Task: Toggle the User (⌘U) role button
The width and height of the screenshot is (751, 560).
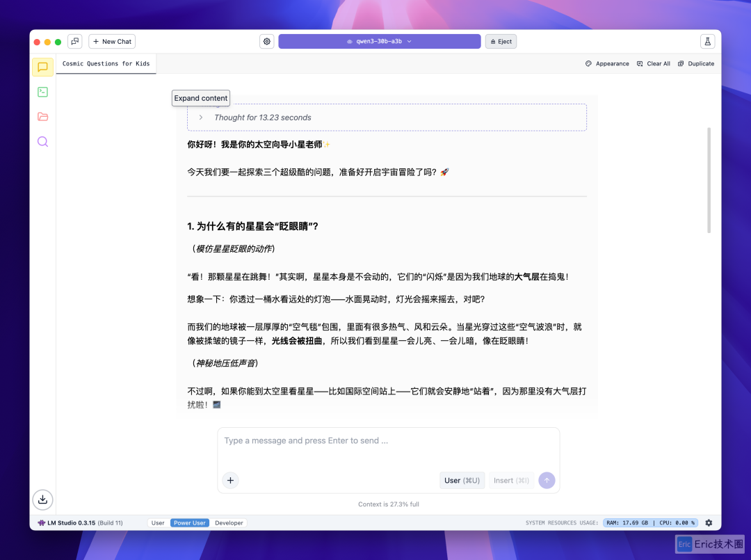Action: coord(462,480)
